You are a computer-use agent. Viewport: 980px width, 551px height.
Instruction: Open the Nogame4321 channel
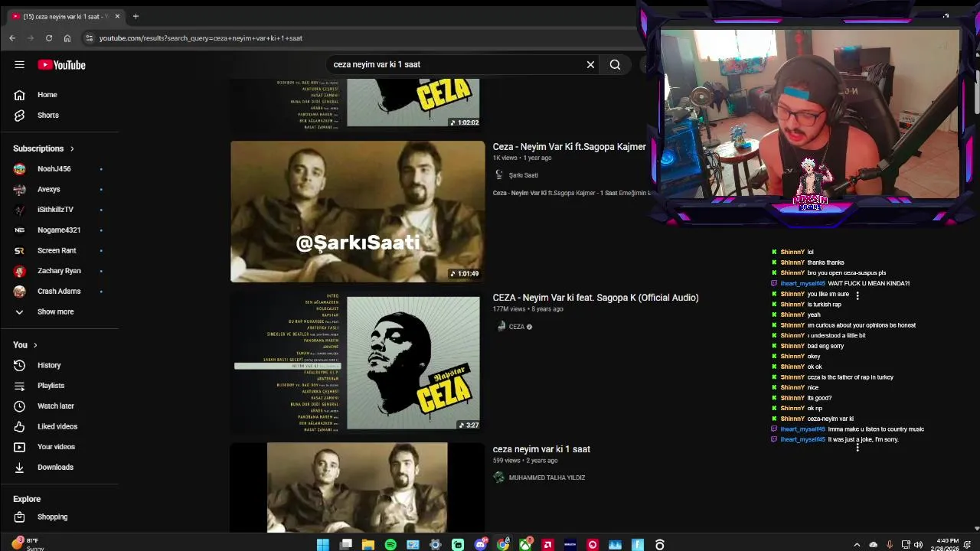[60, 230]
